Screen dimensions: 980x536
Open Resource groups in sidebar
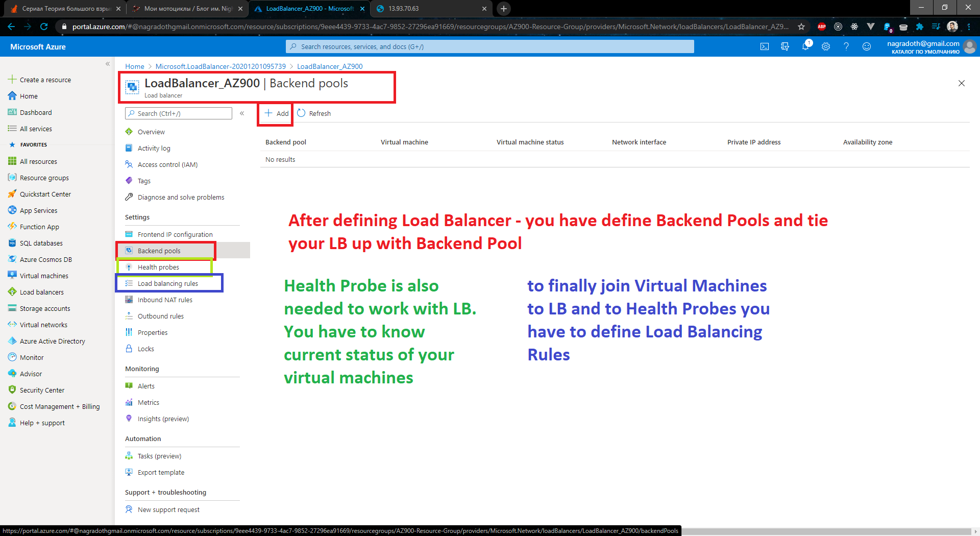38,178
